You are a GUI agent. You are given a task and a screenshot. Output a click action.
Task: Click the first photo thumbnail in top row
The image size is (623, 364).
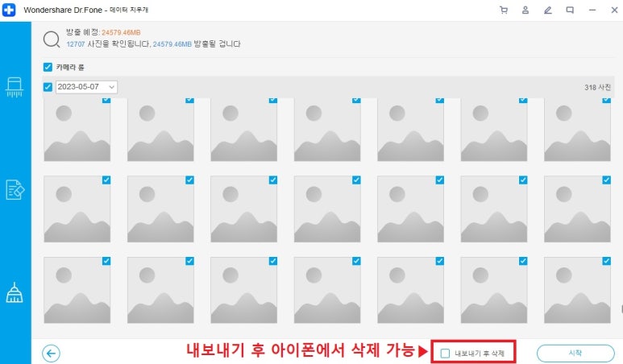click(77, 130)
